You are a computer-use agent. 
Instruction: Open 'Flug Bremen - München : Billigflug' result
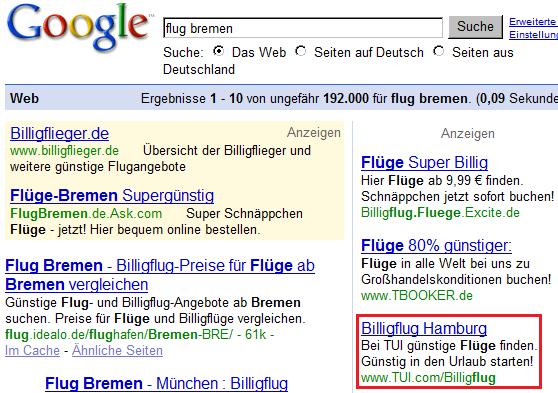point(167,384)
